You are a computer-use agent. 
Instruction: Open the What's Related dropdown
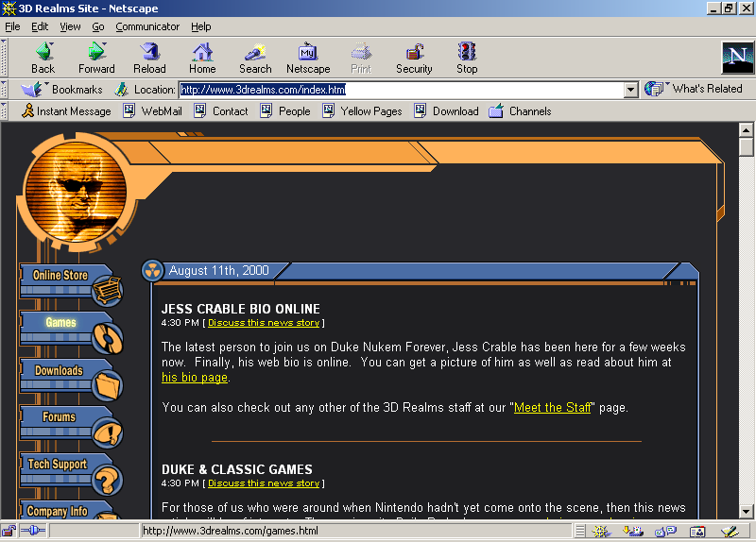(x=695, y=89)
